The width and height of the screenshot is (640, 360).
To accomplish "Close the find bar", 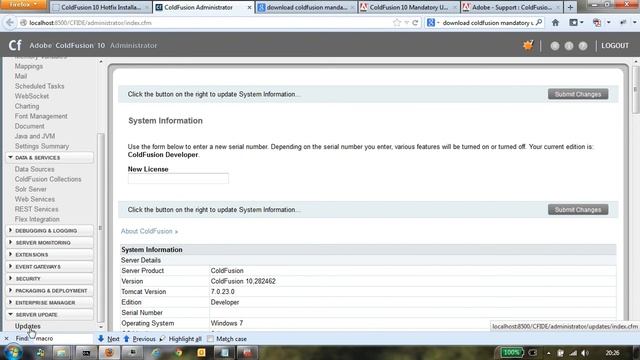I will [6, 338].
